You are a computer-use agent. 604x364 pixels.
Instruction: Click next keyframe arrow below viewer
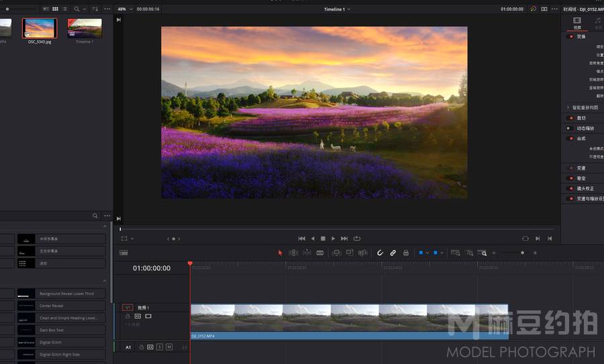pyautogui.click(x=179, y=239)
